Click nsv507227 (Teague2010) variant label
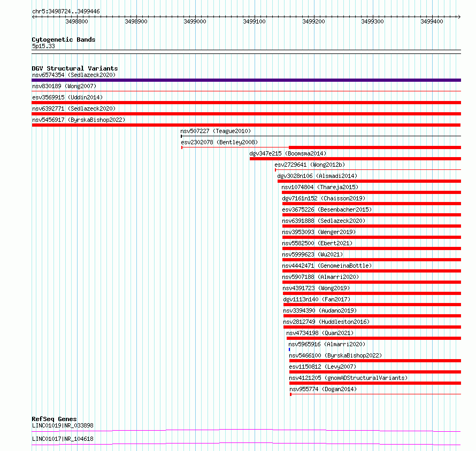 pyautogui.click(x=216, y=131)
